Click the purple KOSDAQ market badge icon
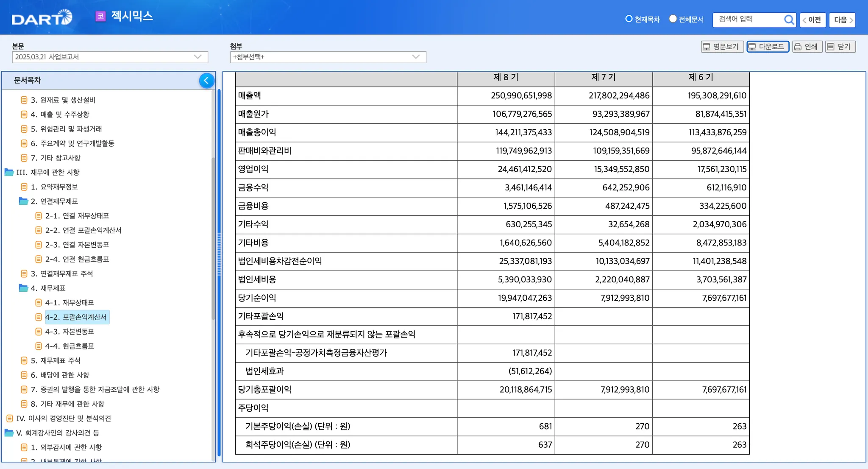This screenshot has height=469, width=868. point(100,17)
